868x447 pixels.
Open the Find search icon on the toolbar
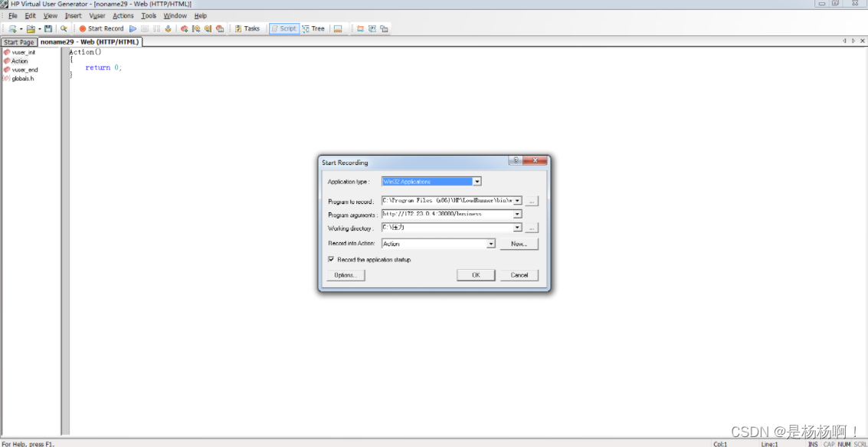(64, 28)
